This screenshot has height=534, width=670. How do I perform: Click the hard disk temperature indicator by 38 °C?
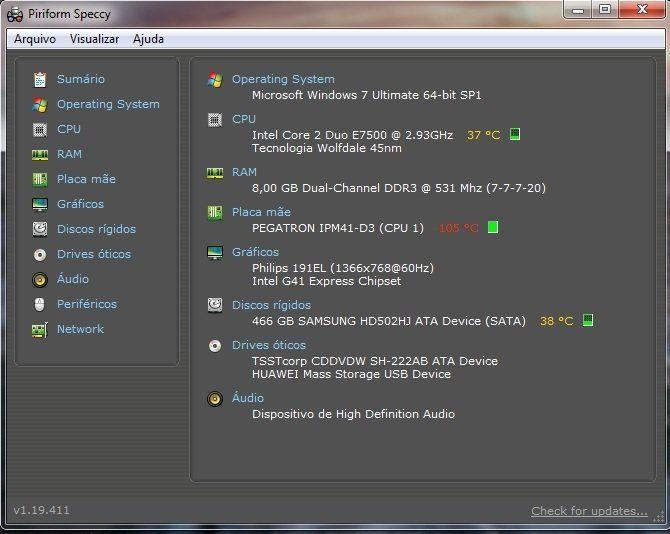[588, 320]
